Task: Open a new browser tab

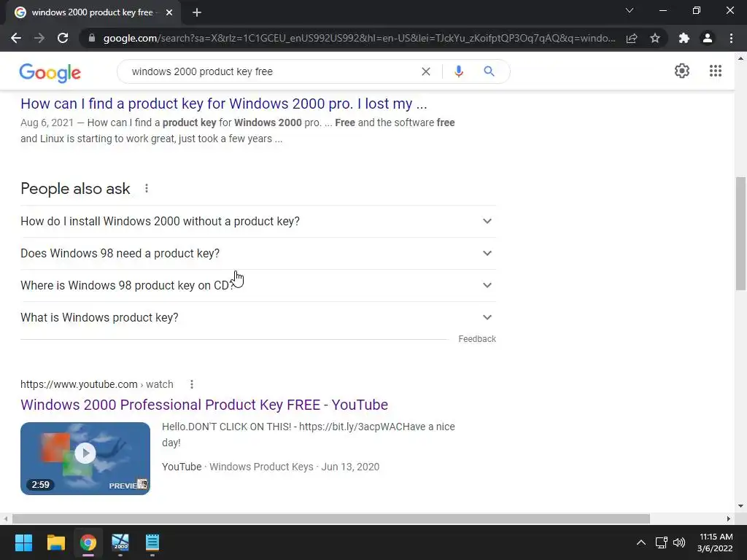Action: click(197, 12)
